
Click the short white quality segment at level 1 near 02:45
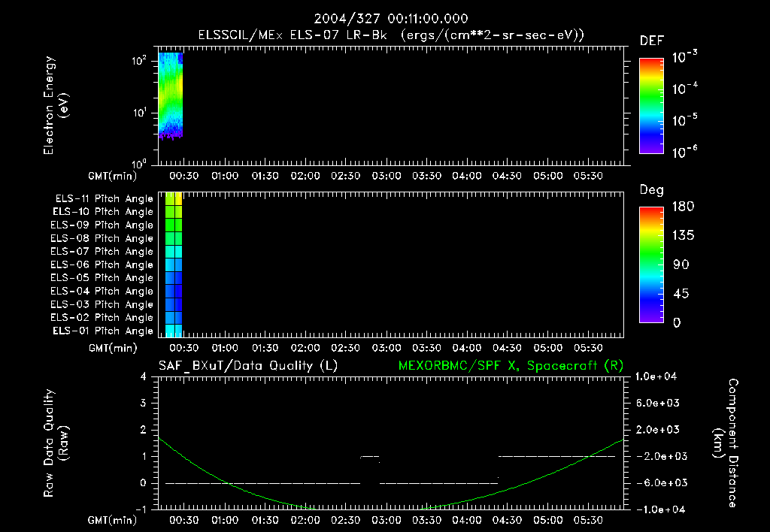point(370,456)
